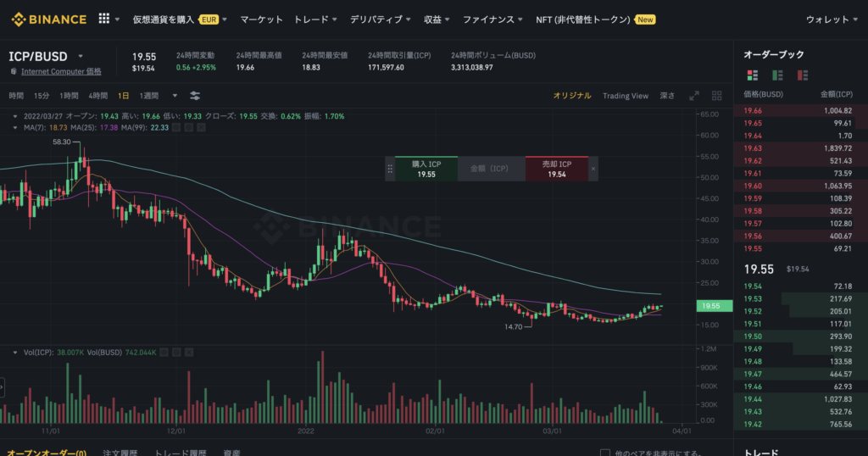
Task: Switch chart to オリジナル view
Action: [572, 96]
